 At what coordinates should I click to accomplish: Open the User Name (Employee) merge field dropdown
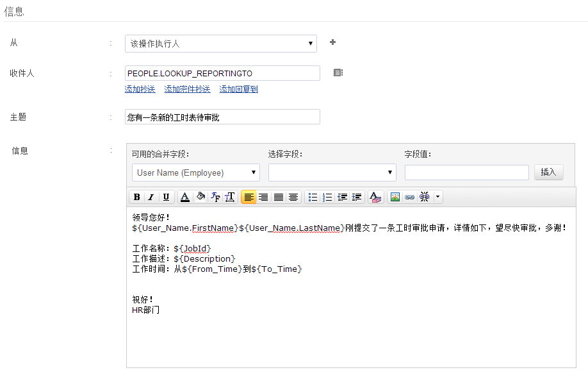pyautogui.click(x=196, y=173)
